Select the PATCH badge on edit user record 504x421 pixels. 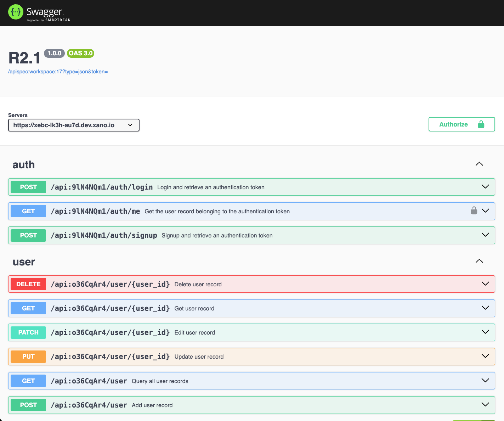[x=28, y=332]
